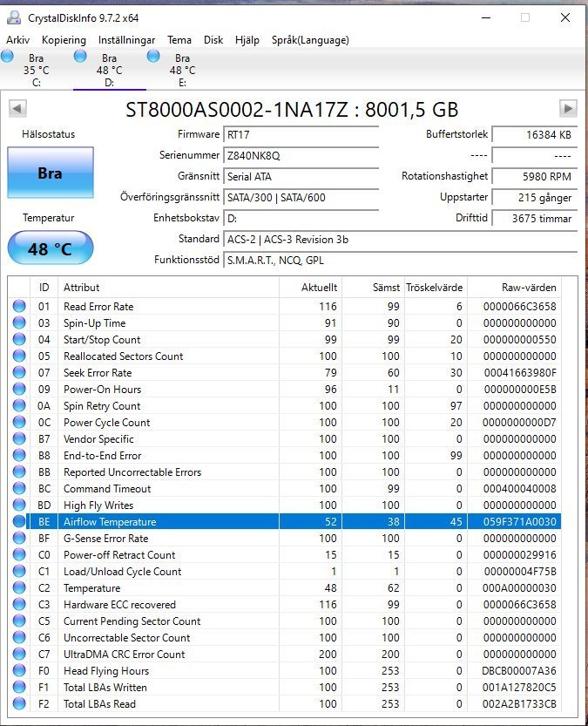Screen dimensions: 588x726
Task: Open the Tema menu
Action: tap(179, 40)
